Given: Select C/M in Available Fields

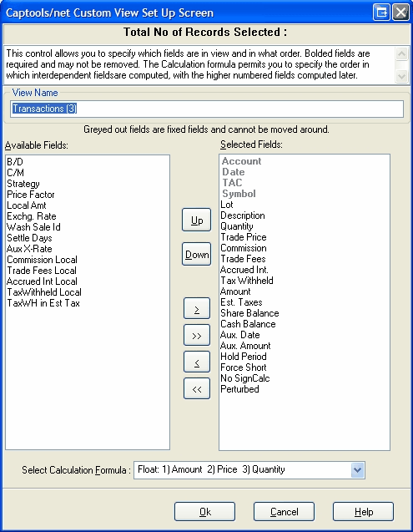Looking at the screenshot, I should tap(16, 173).
